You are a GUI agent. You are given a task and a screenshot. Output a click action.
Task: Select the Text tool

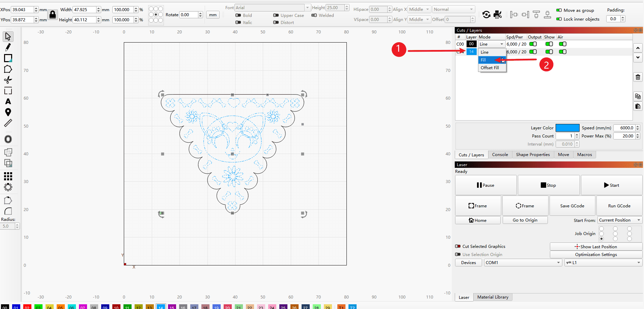coord(8,102)
